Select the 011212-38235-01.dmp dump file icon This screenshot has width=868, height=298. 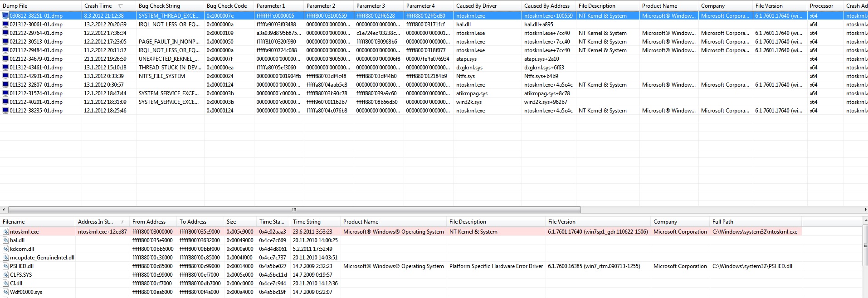(5, 111)
